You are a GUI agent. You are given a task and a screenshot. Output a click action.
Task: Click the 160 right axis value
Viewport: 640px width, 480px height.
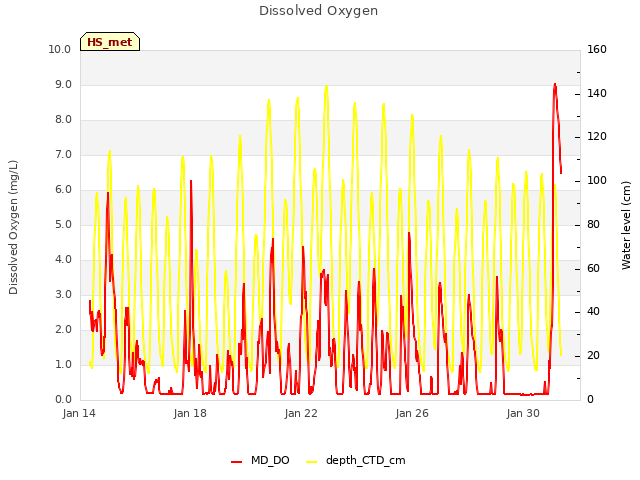click(x=597, y=50)
